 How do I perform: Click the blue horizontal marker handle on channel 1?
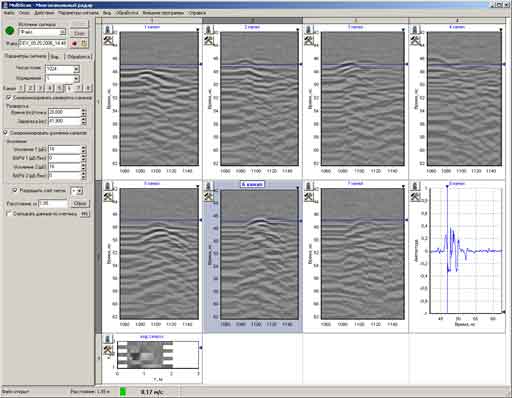pos(201,64)
